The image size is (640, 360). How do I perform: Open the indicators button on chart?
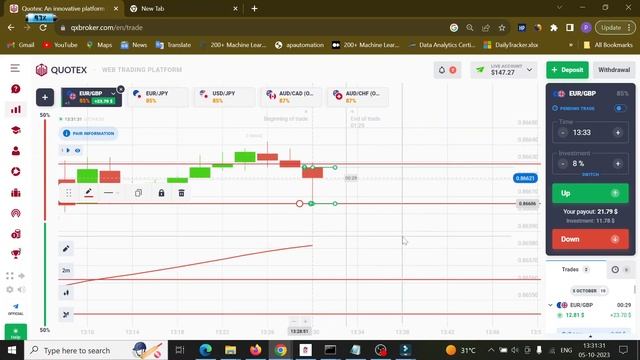[66, 314]
